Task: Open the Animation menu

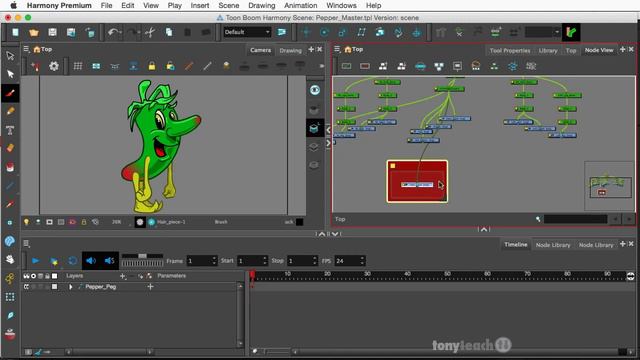Action: pos(300,6)
